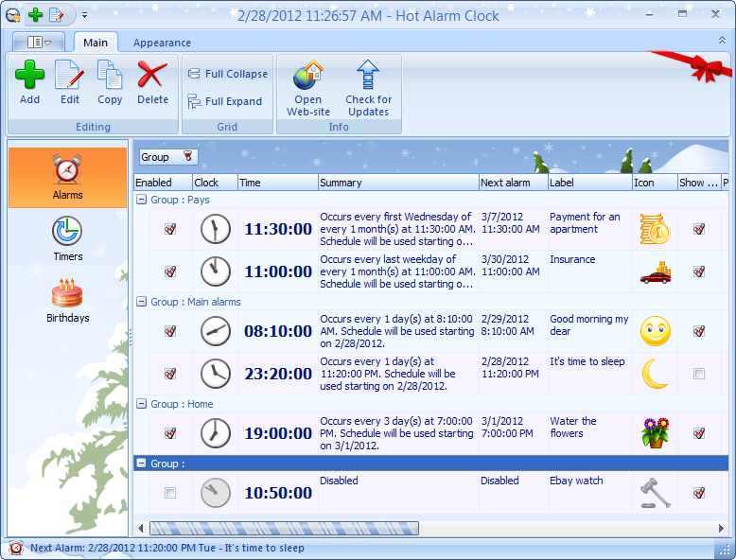Click the scroll right arrow of grid
Image resolution: width=736 pixels, height=560 pixels.
722,528
